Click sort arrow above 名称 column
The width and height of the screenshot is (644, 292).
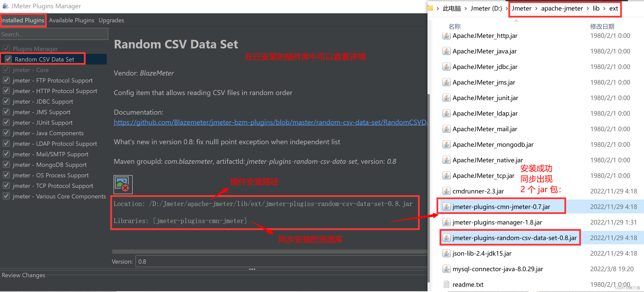516,21
